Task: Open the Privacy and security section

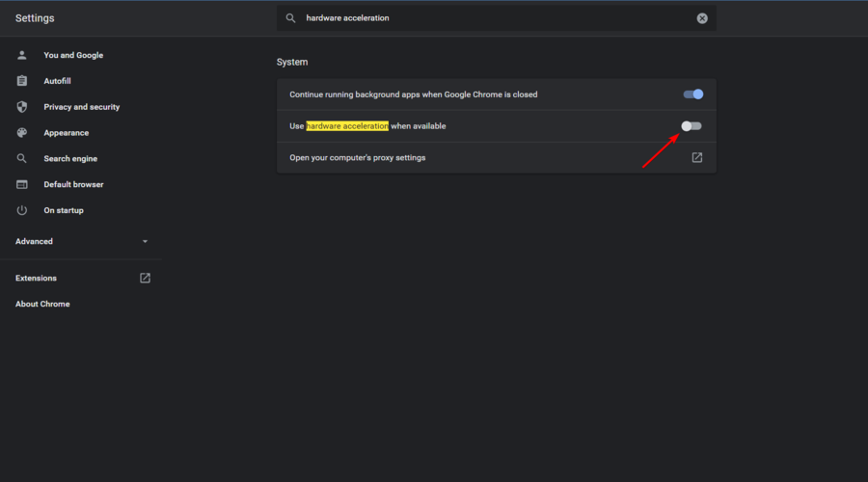Action: coord(82,107)
